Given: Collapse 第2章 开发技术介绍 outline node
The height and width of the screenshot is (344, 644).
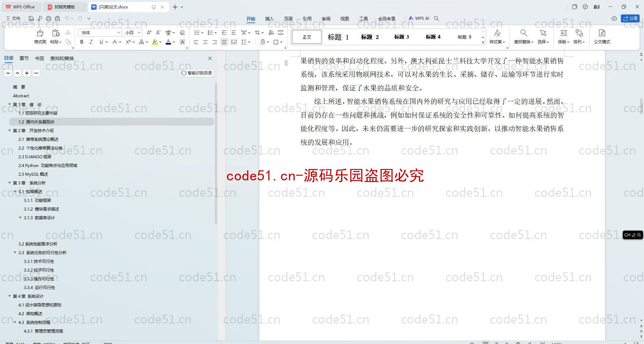Looking at the screenshot, I should pos(9,130).
